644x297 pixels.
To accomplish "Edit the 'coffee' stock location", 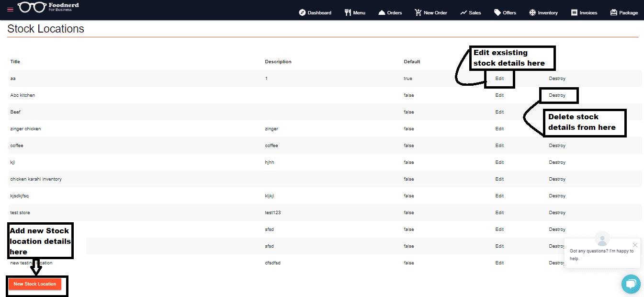I will click(x=499, y=146).
